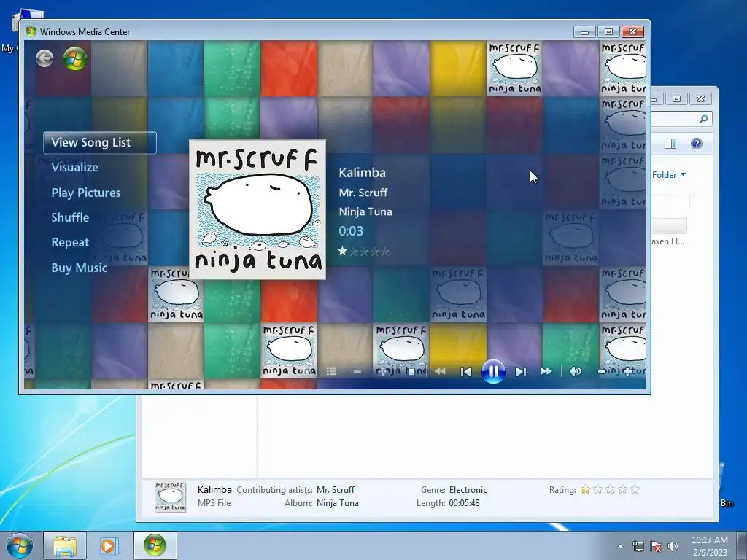
Task: Go back with Media Center back arrow
Action: click(44, 58)
